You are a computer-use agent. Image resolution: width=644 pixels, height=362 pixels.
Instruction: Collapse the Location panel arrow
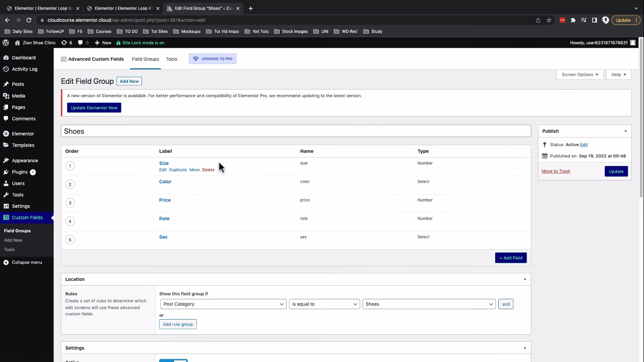tap(525, 279)
